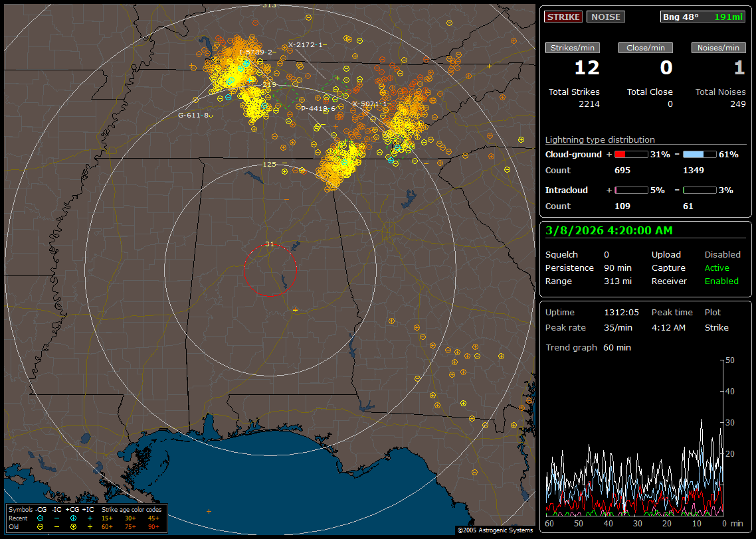Viewport: 756px width, 539px height.
Task: Click the negative cloud-ground blue percentage bar
Action: (x=700, y=154)
